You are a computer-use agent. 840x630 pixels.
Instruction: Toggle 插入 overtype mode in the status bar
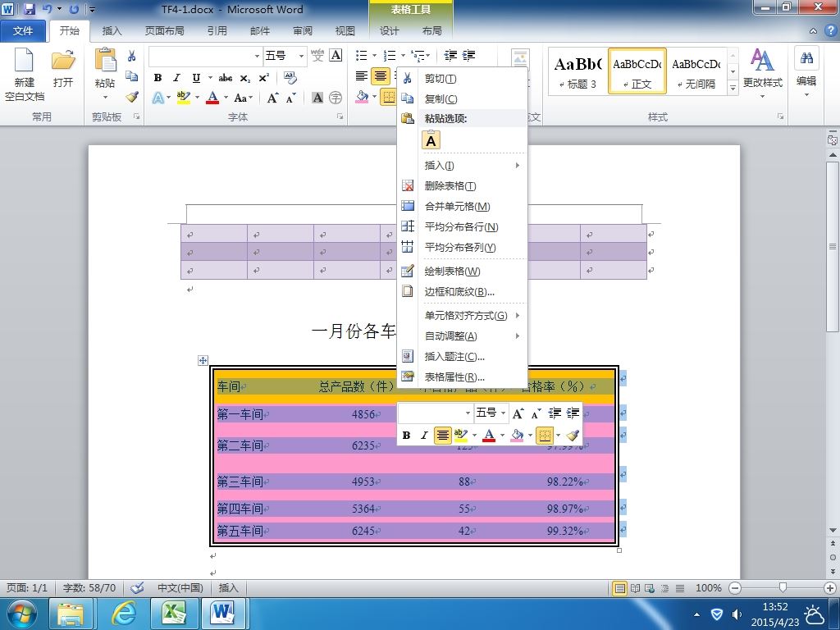coord(228,587)
